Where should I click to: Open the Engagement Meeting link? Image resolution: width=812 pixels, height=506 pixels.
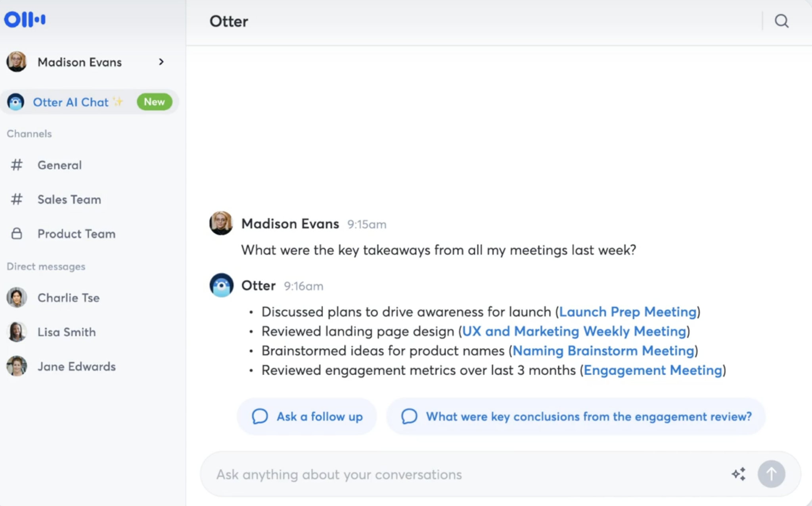point(653,370)
